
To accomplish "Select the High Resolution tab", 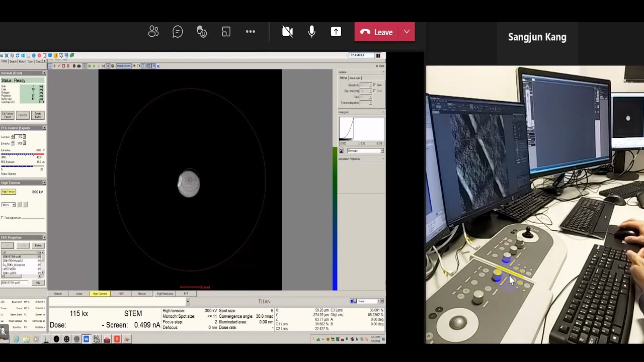I will pos(165,294).
